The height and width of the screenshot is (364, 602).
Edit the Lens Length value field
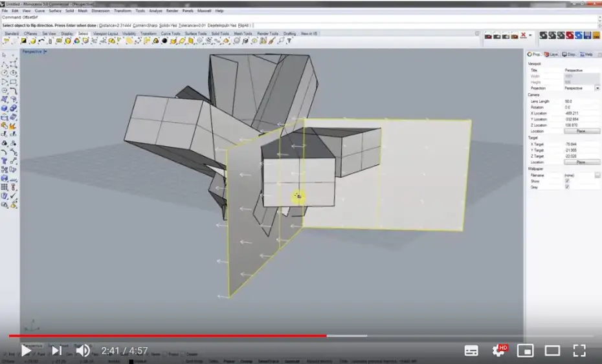581,102
